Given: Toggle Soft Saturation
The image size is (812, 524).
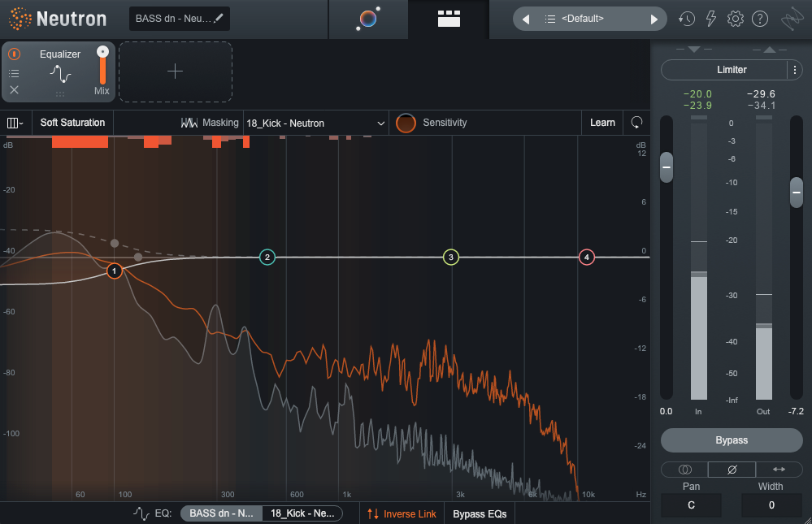Looking at the screenshot, I should (x=72, y=123).
